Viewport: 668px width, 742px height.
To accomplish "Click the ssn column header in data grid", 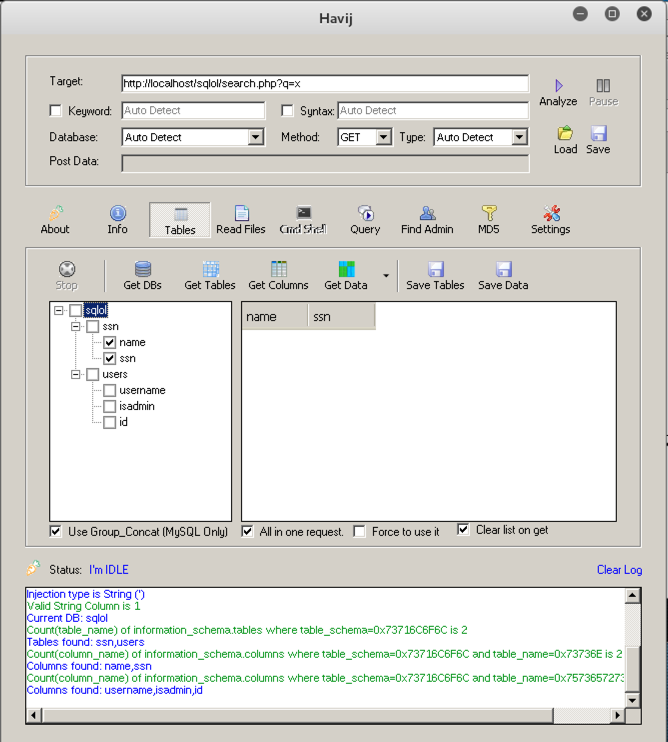I will 342,317.
